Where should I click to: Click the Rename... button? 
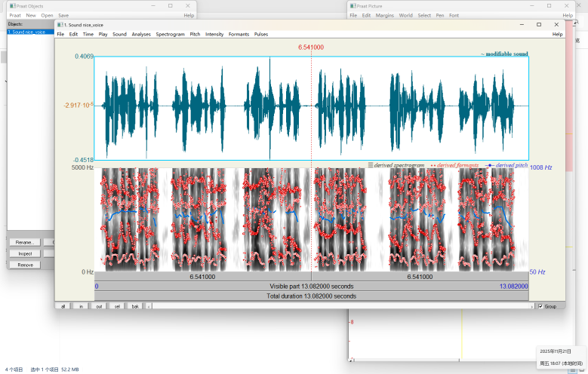(25, 242)
